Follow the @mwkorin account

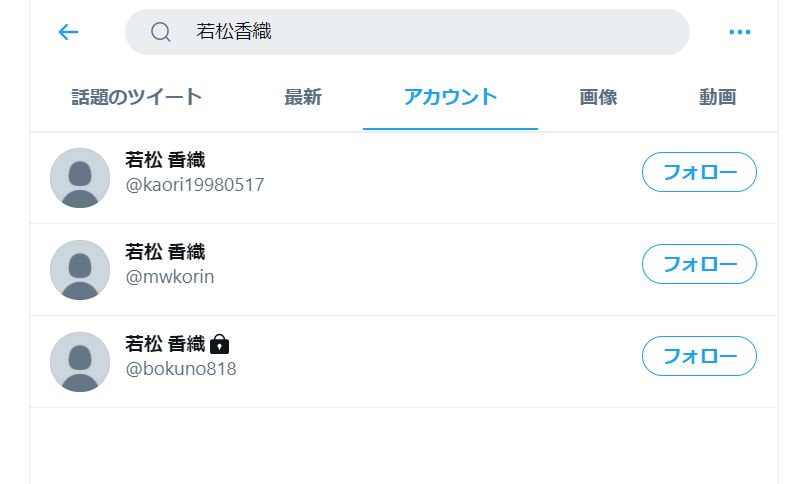tap(699, 264)
